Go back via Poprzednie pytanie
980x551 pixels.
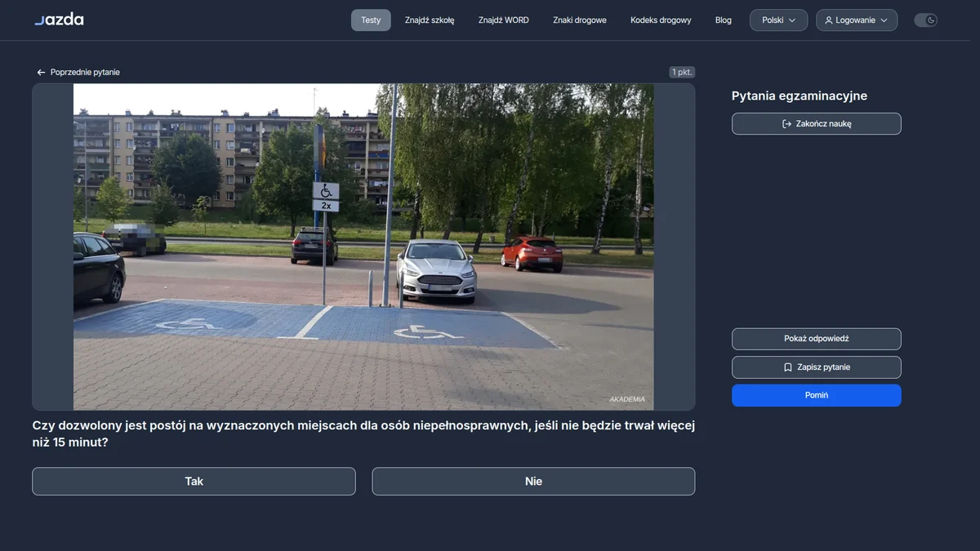click(x=78, y=72)
